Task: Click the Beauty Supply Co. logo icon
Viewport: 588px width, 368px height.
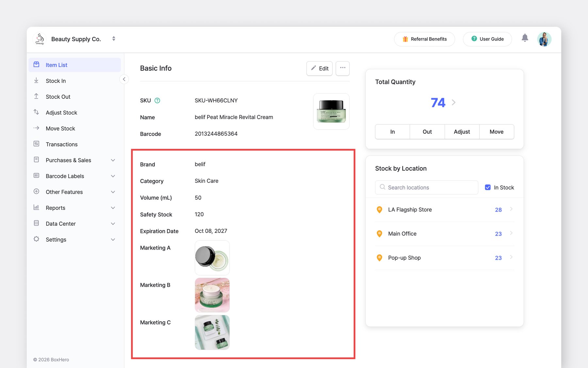Action: point(40,39)
